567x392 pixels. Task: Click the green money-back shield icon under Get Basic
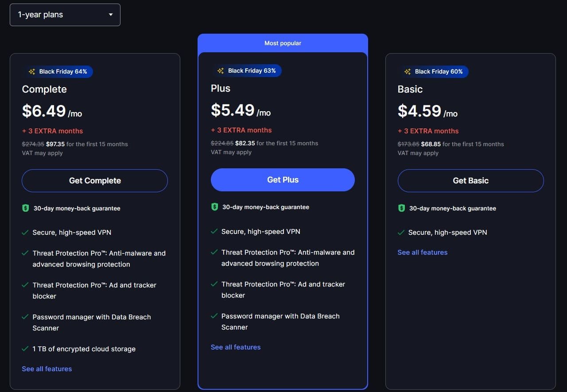pyautogui.click(x=401, y=208)
